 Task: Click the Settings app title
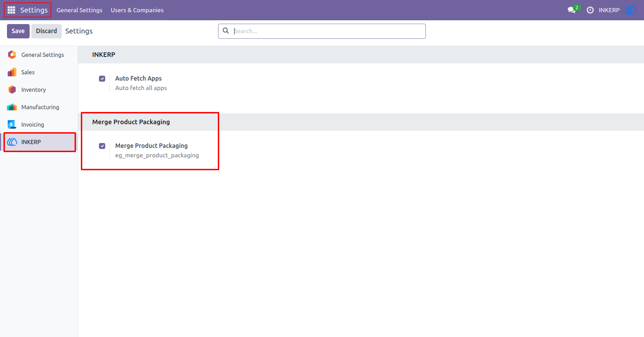pyautogui.click(x=34, y=10)
